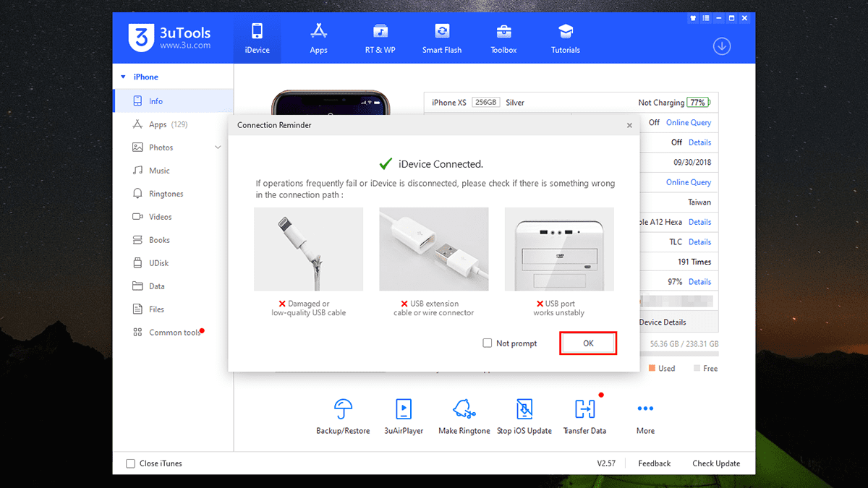Launch Backup/Restore tool
868x488 pixels.
[342, 414]
